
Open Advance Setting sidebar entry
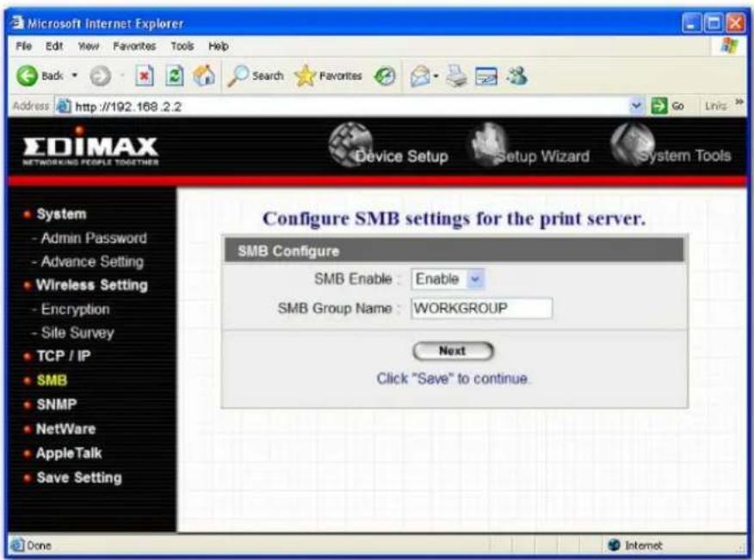(92, 262)
